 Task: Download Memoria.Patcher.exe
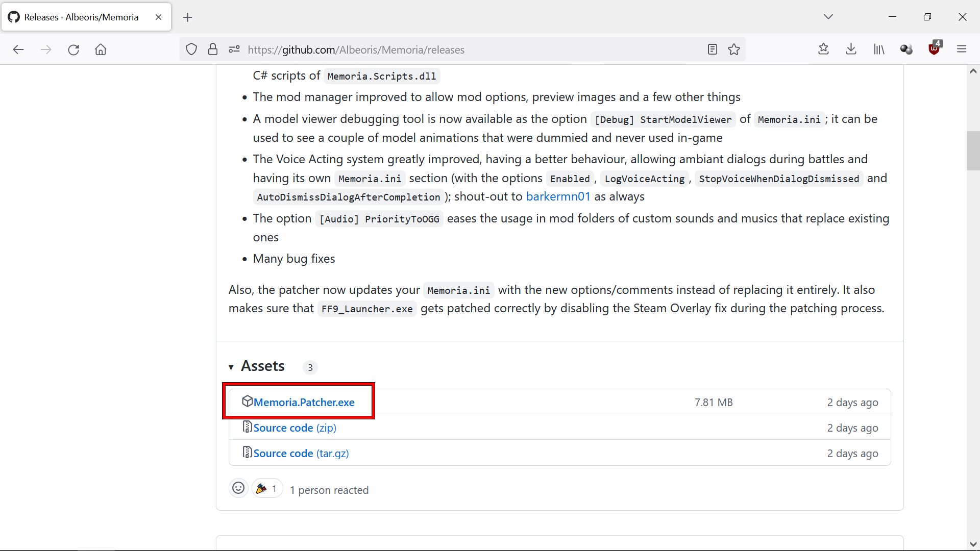pyautogui.click(x=304, y=403)
